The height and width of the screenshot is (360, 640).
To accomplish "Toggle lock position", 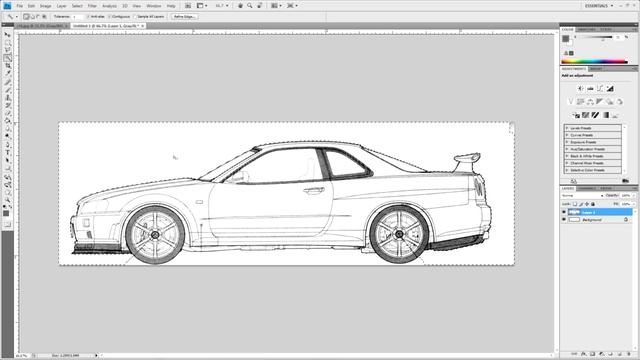I will point(587,204).
